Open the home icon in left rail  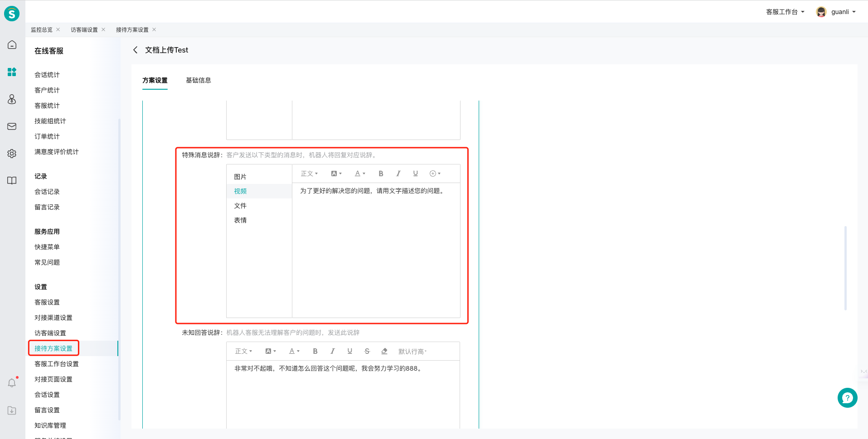coord(12,44)
